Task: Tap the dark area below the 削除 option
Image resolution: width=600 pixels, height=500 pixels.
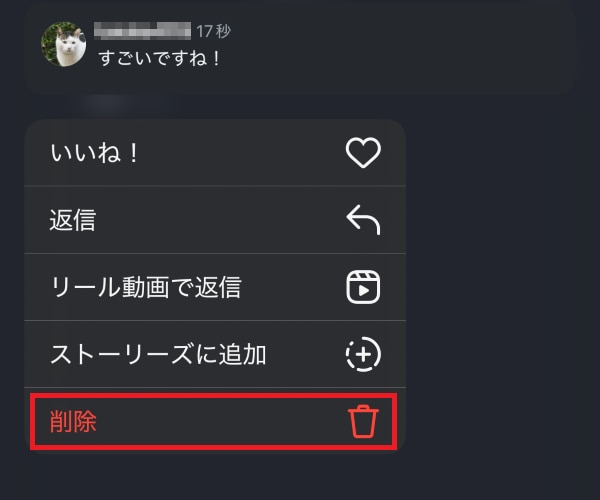Action: (x=214, y=476)
